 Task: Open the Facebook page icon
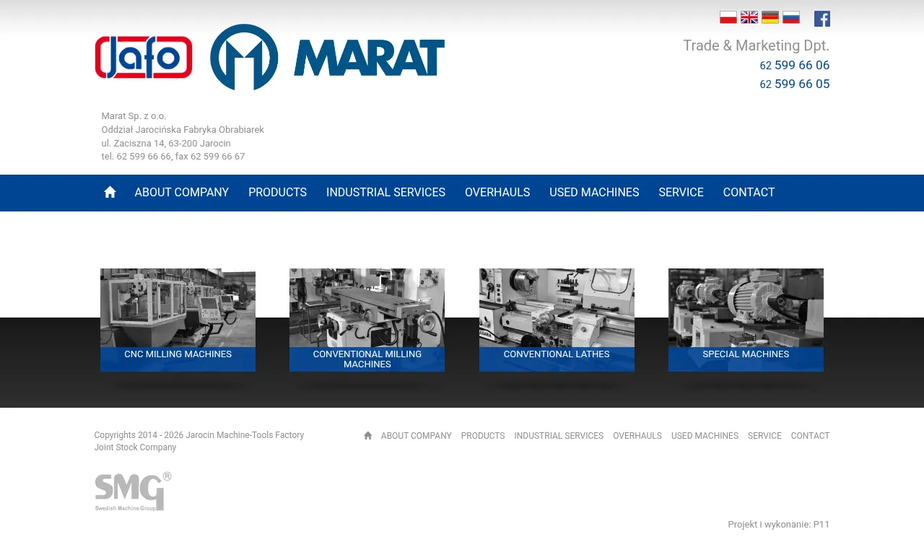coord(822,19)
